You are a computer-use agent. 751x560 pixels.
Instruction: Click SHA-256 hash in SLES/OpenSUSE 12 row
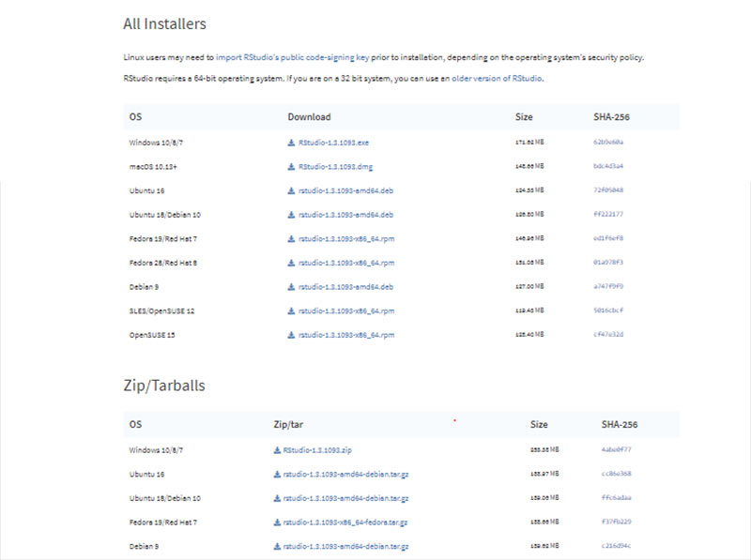[608, 310]
